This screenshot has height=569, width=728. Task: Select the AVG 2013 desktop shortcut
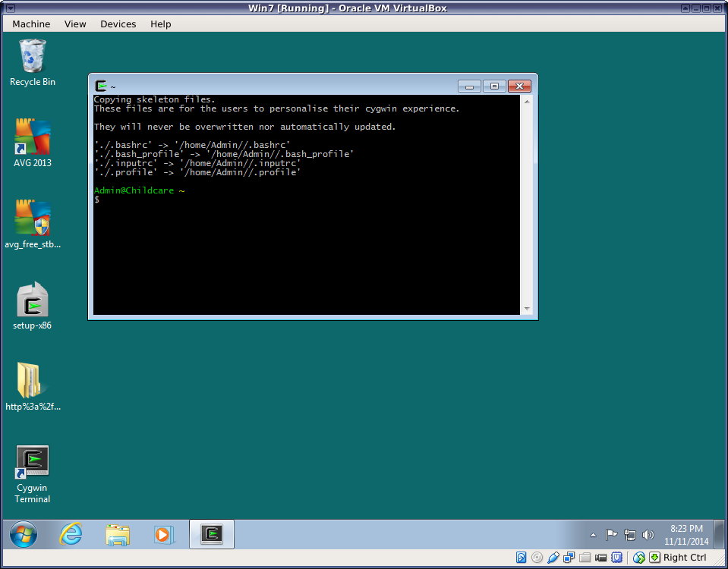coord(32,143)
